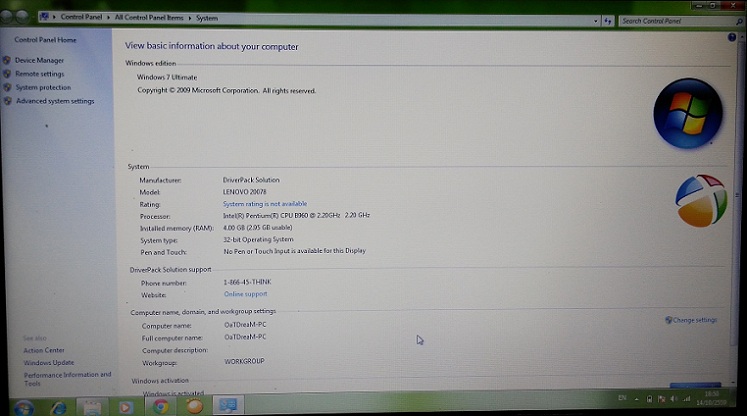
Task: Click the Forward navigation arrow button
Action: (22, 17)
